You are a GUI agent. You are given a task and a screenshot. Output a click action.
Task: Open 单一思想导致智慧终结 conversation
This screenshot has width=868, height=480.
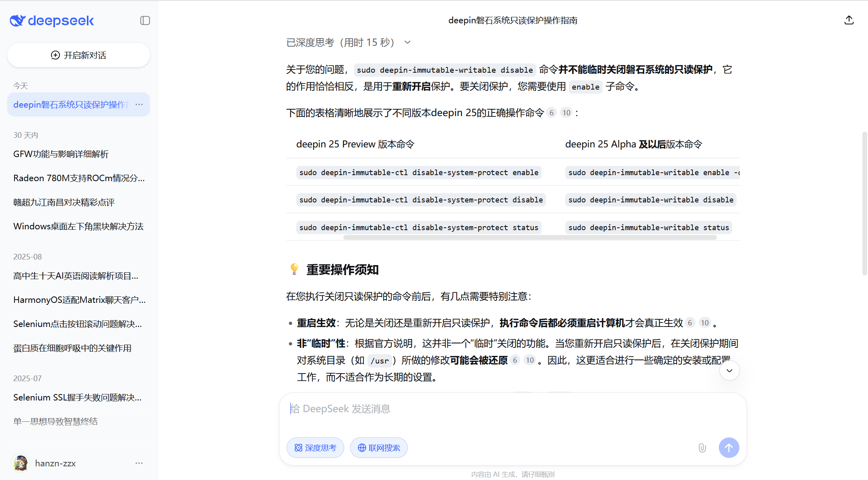tap(78, 422)
